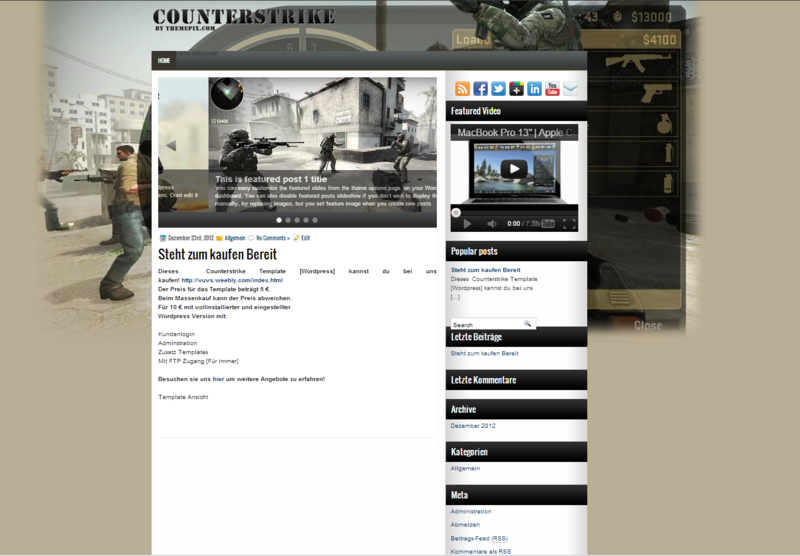
Task: Open the Google Plus icon
Action: pos(516,89)
